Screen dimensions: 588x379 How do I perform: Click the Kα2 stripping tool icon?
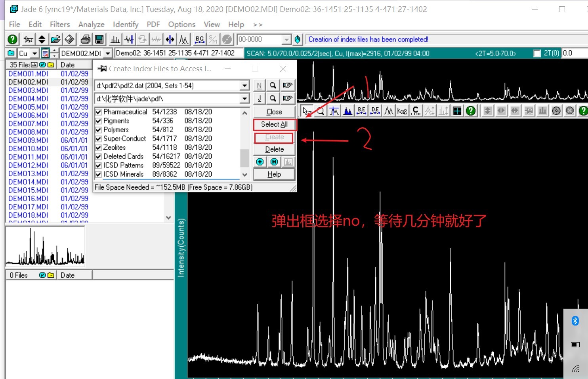click(x=402, y=111)
